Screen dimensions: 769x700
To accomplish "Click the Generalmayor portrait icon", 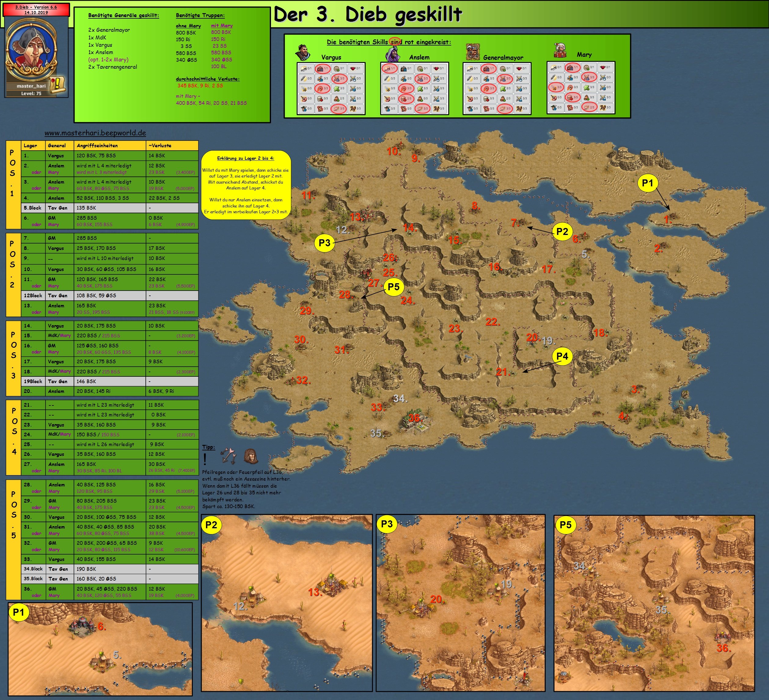I will pyautogui.click(x=473, y=52).
